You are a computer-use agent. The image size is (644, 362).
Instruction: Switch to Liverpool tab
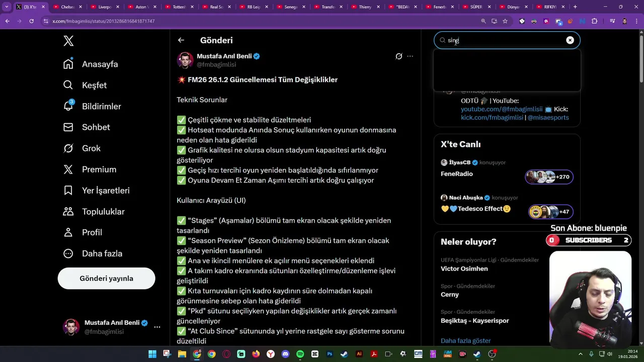(105, 7)
